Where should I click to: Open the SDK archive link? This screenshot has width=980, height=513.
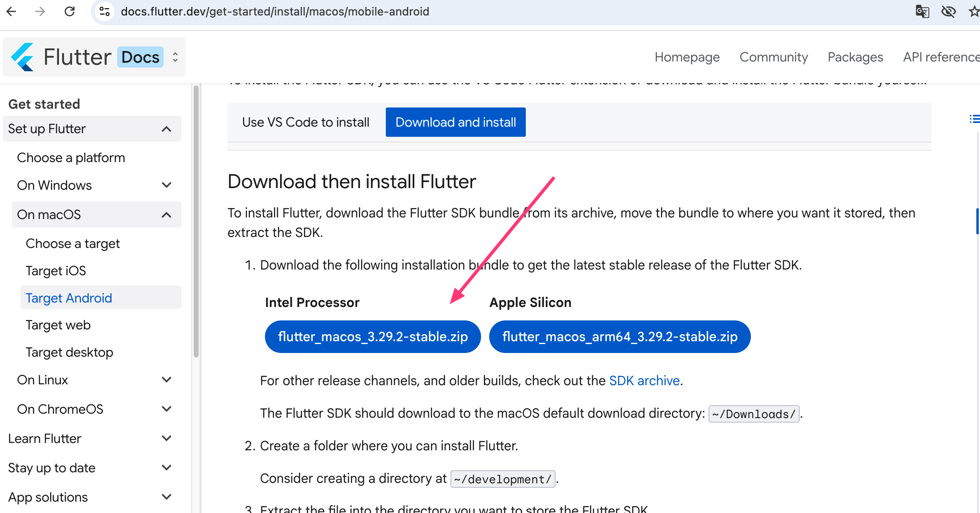coord(644,380)
